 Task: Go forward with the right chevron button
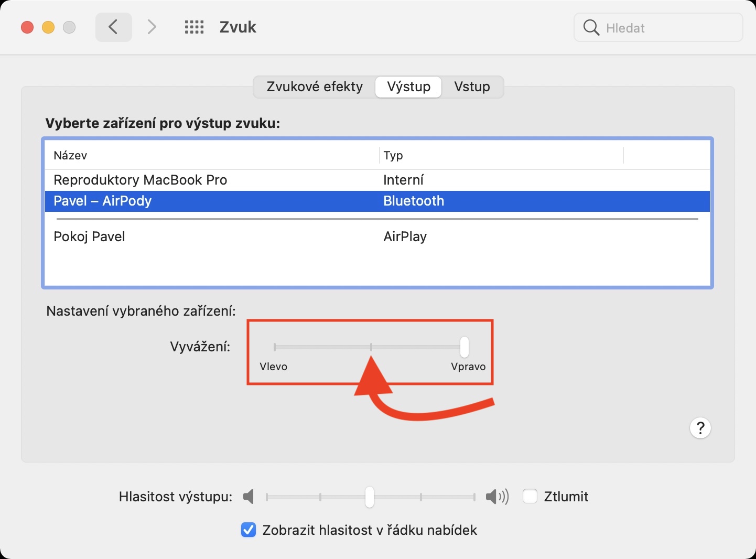[x=152, y=27]
